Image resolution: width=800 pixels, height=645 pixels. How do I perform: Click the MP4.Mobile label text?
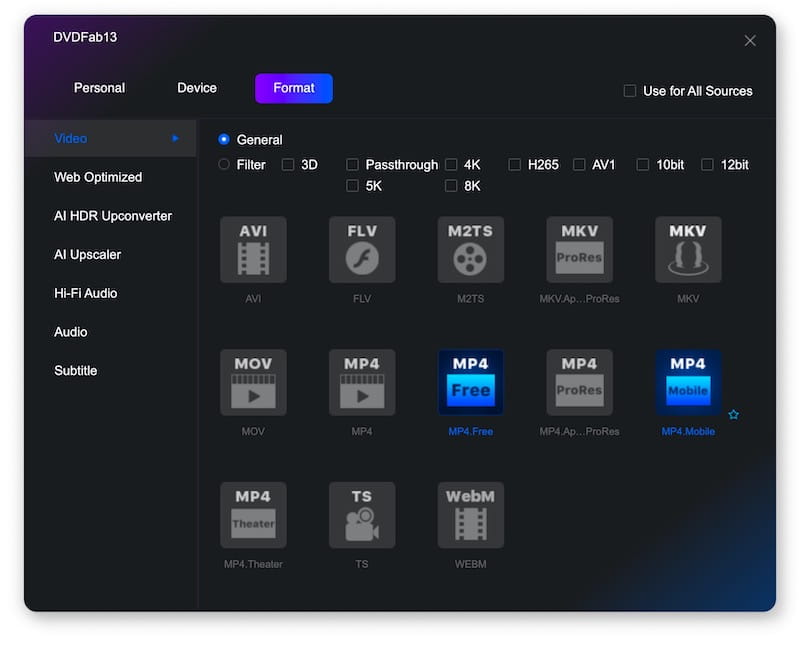pos(688,432)
